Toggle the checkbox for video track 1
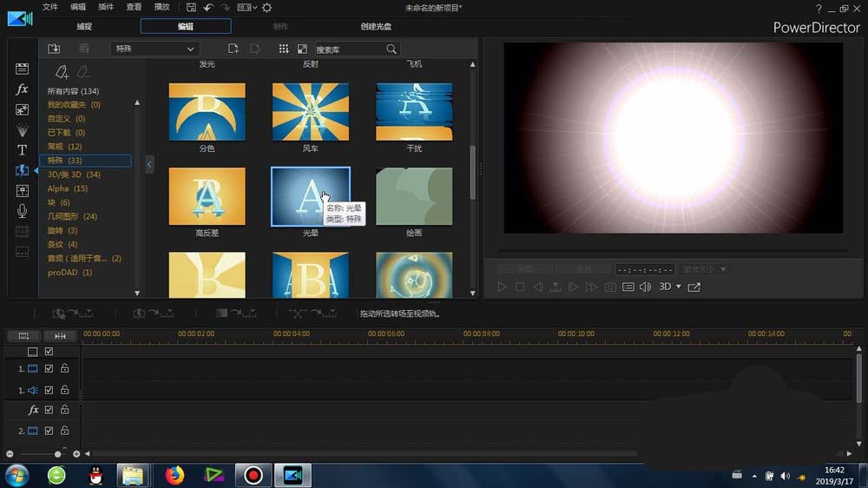868x488 pixels. coord(49,368)
